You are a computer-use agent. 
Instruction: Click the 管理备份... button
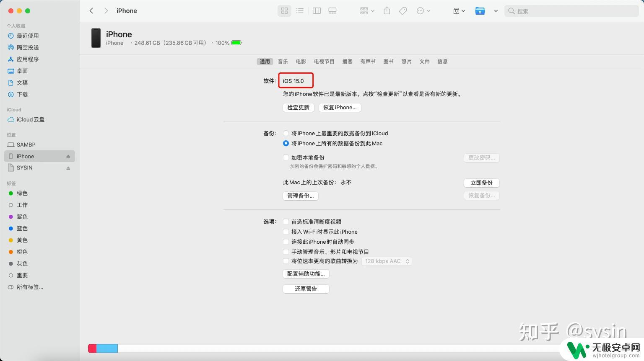click(x=301, y=196)
